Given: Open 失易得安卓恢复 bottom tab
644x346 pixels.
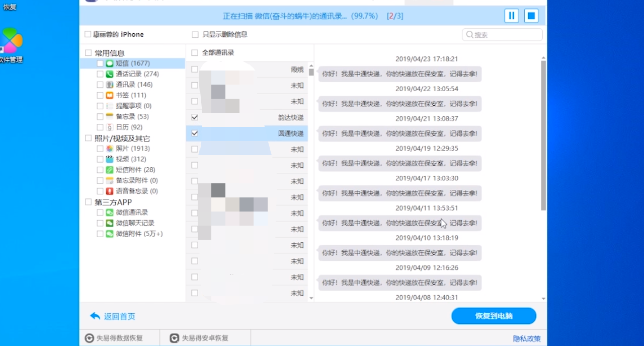Looking at the screenshot, I should (205, 338).
